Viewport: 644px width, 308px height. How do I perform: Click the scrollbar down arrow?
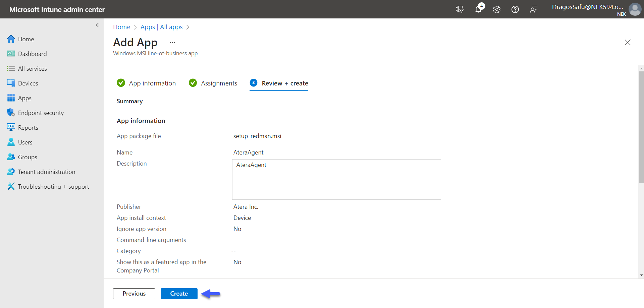pos(641,275)
